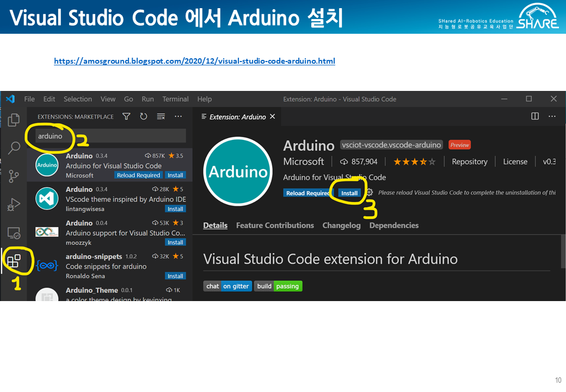Click the VS Code logo in title bar

(10, 99)
